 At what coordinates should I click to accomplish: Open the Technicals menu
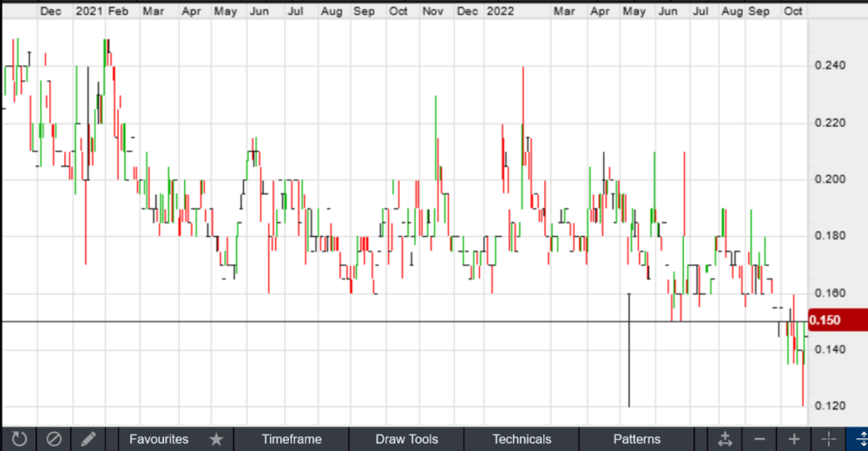pos(522,440)
